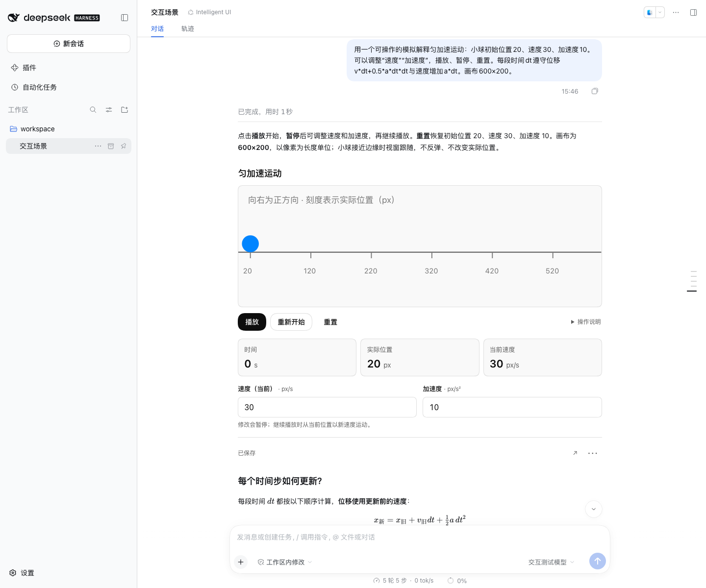Send the message with the arrow button

[x=598, y=561]
